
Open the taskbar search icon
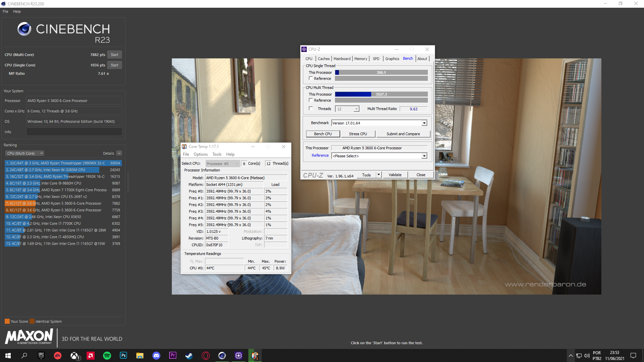coord(24,356)
